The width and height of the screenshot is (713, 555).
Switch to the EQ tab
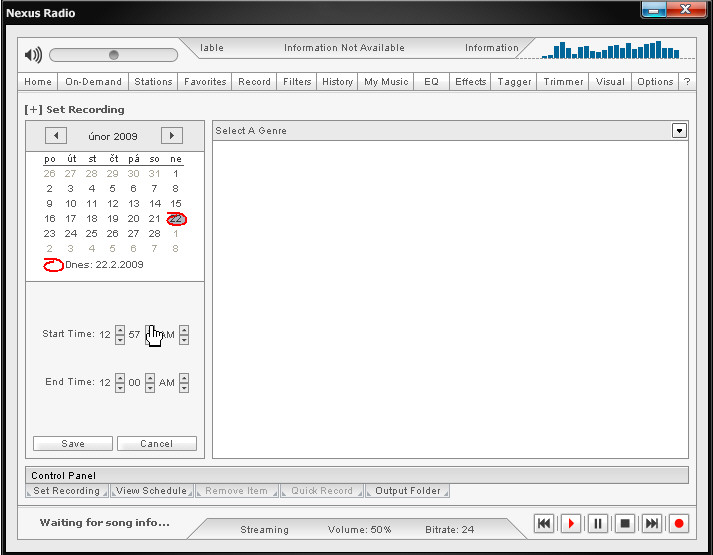[431, 82]
